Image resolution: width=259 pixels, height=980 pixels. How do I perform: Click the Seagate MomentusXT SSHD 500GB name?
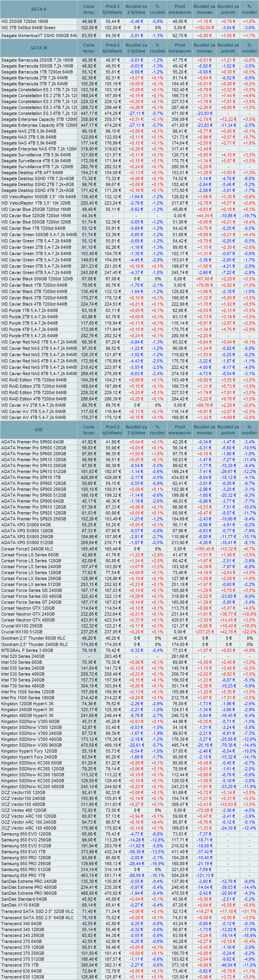tap(39, 36)
